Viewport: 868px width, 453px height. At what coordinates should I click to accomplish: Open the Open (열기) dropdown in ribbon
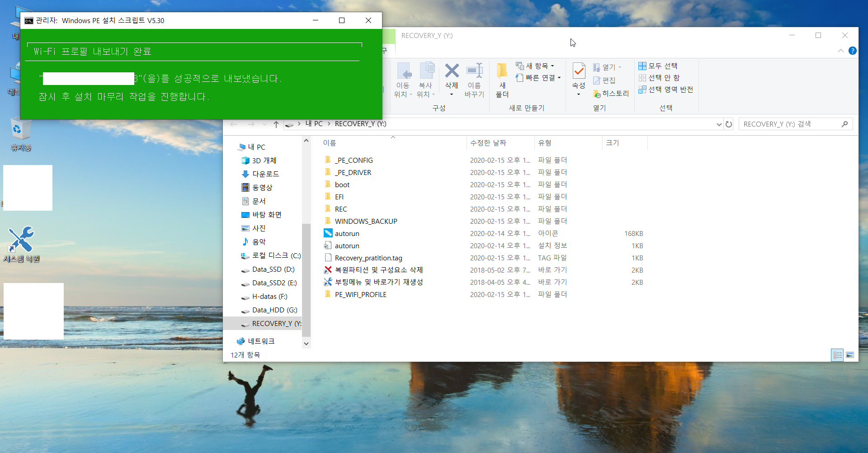point(607,67)
